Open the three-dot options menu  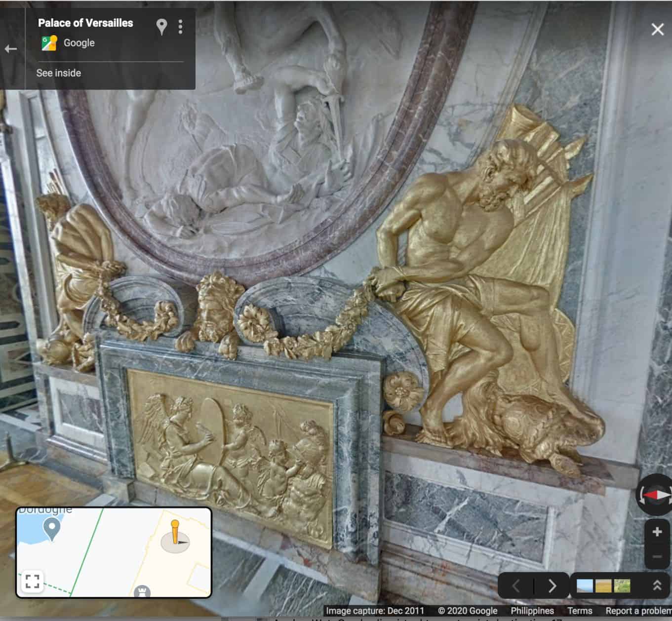(180, 27)
